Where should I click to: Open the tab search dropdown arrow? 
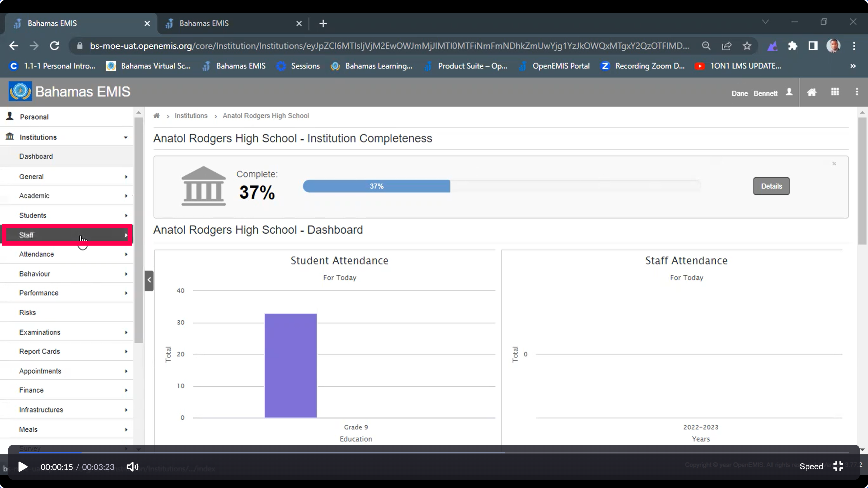point(765,22)
